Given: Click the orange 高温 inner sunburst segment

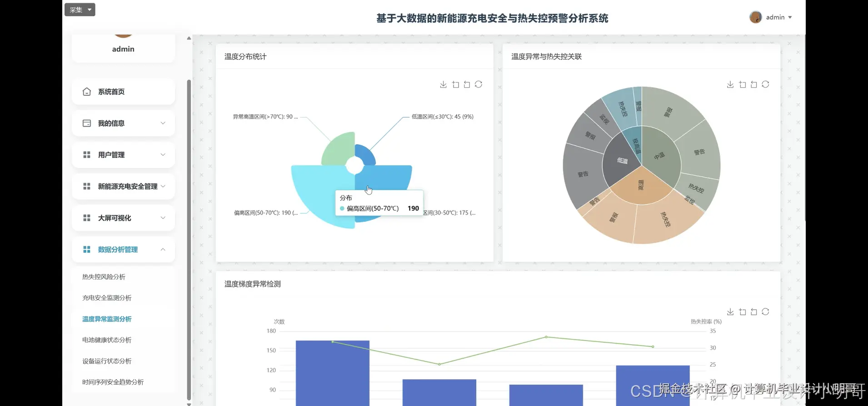Looking at the screenshot, I should [641, 185].
